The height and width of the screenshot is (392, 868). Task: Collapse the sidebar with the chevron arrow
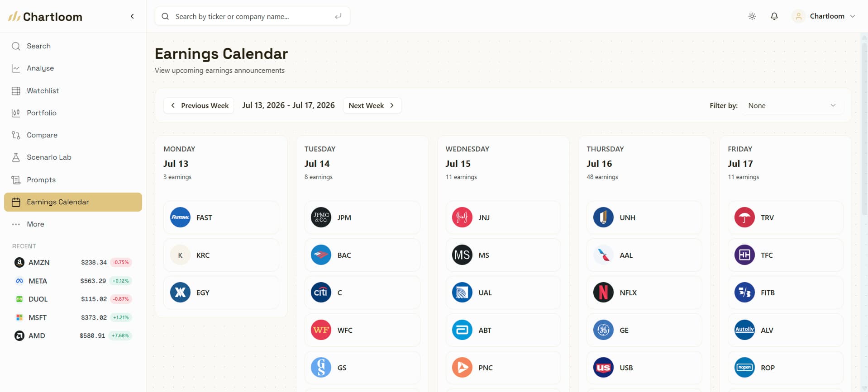point(132,16)
